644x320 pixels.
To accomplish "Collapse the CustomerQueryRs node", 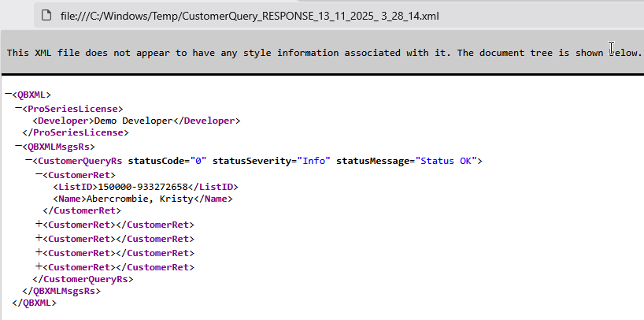I will coord(28,160).
